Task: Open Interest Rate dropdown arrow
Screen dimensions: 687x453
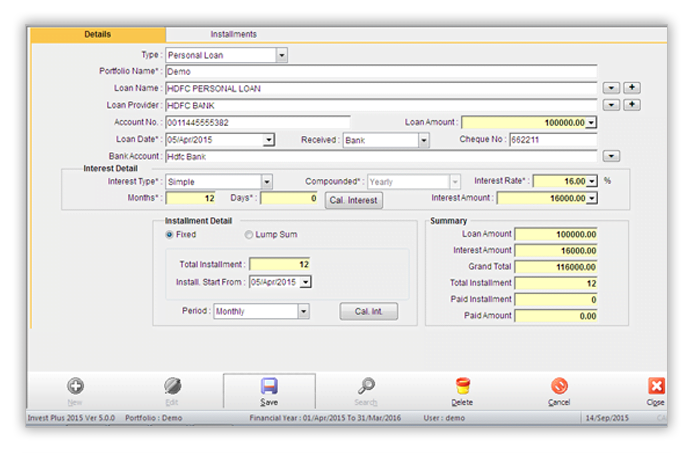Action: click(592, 181)
